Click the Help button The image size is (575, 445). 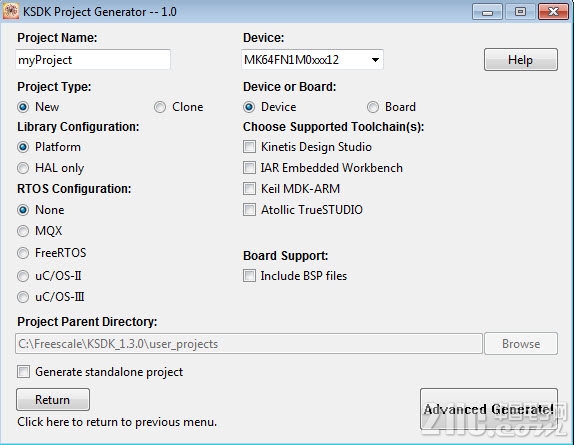(520, 59)
